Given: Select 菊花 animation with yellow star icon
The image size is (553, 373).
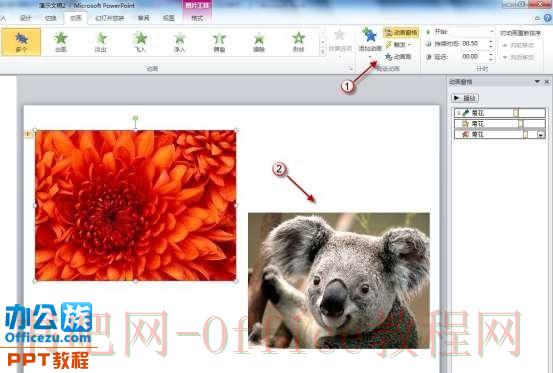Looking at the screenshot, I should tap(499, 124).
